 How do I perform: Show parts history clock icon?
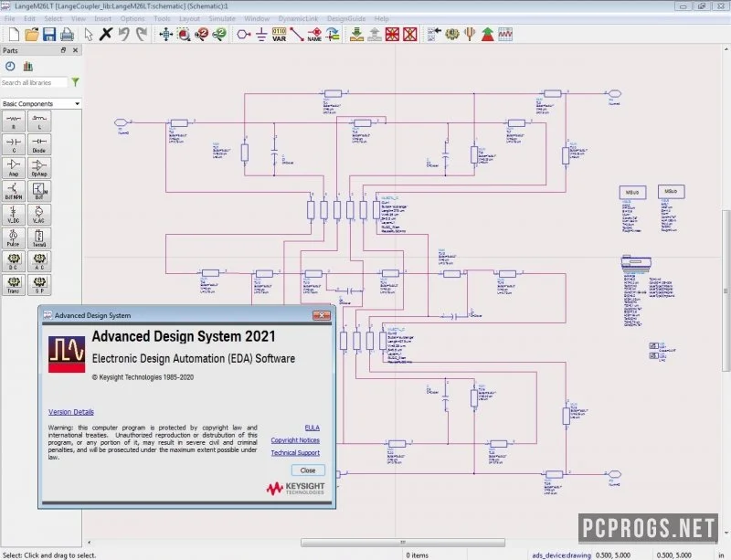click(10, 66)
